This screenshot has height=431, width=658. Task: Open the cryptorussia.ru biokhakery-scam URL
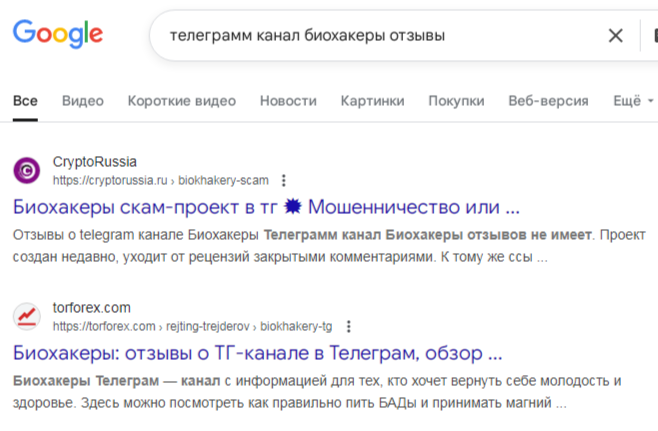[161, 180]
